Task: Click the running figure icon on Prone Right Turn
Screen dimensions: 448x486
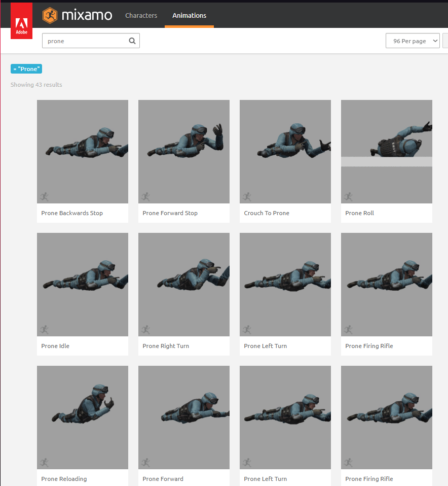Action: coord(145,329)
